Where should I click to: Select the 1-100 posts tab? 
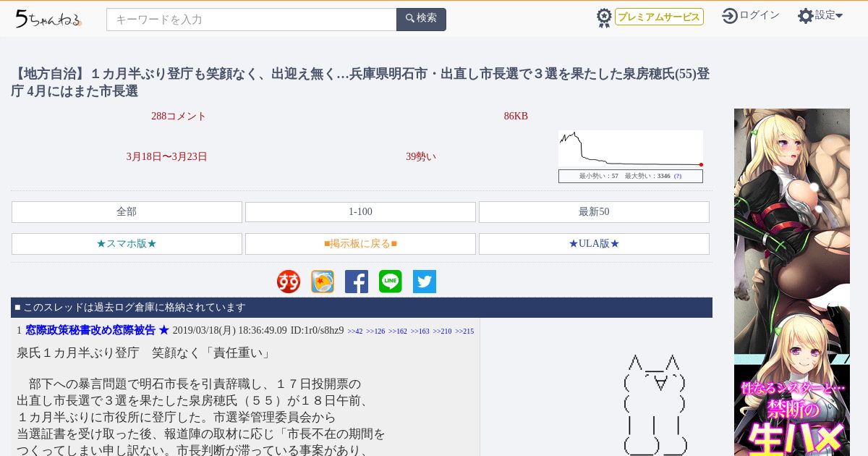360,212
